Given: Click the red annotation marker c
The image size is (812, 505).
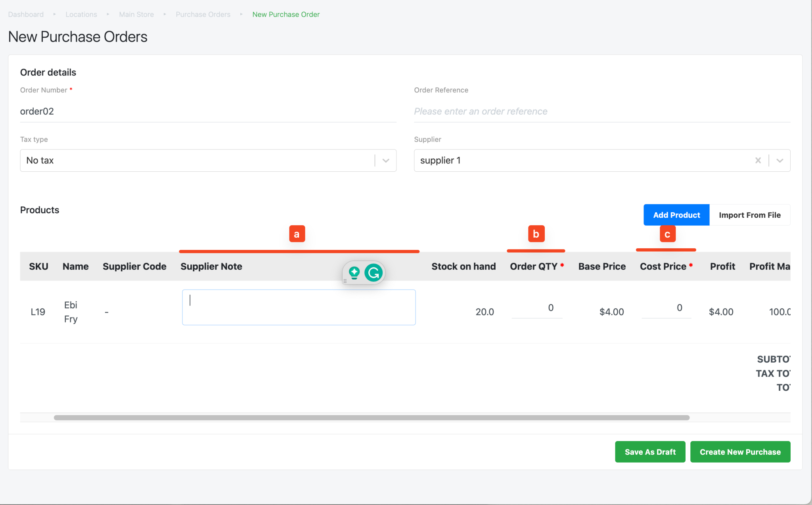Looking at the screenshot, I should click(667, 234).
